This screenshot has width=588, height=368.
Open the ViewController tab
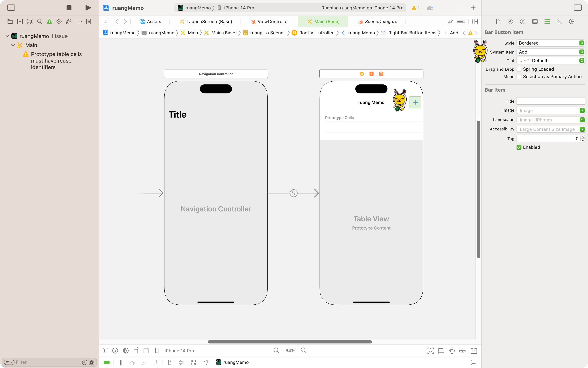(x=270, y=21)
